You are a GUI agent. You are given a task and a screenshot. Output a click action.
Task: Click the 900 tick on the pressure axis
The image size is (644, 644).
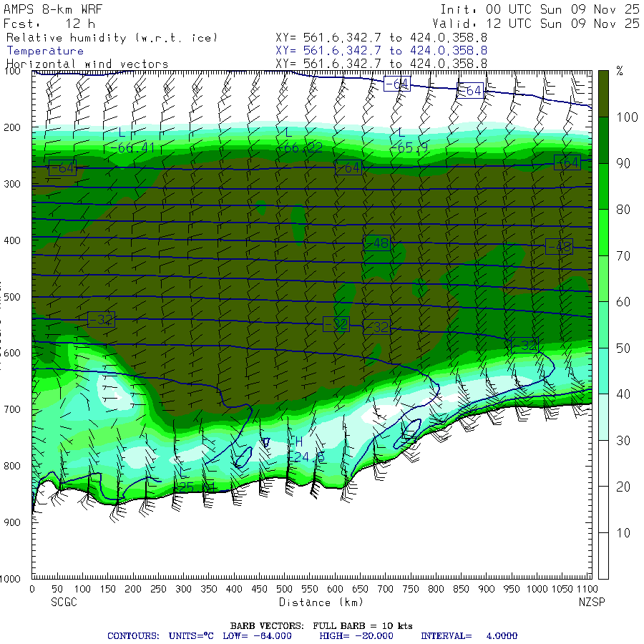[x=12, y=522]
